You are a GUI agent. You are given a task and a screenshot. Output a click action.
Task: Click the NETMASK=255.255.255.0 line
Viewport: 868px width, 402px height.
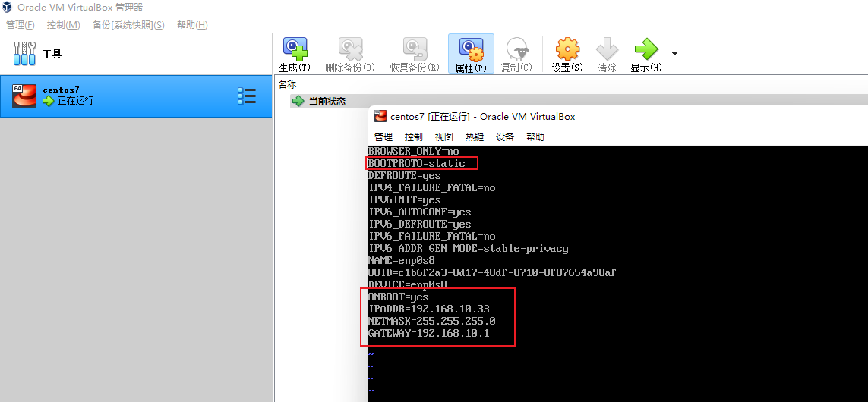[432, 322]
